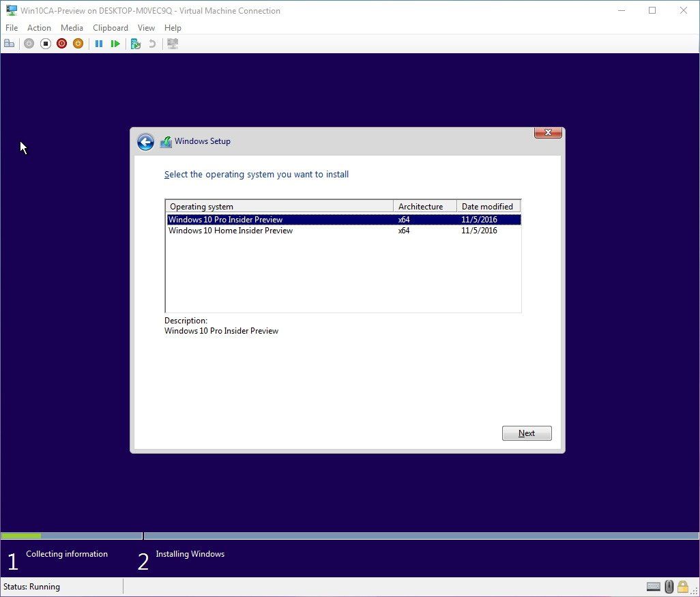Reset the virtual machine
The height and width of the screenshot is (597, 700).
click(115, 43)
